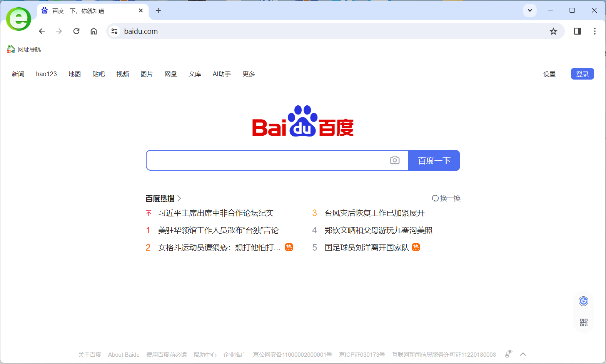The width and height of the screenshot is (606, 364).
Task: Expand footer with upward chevron
Action: 523,354
